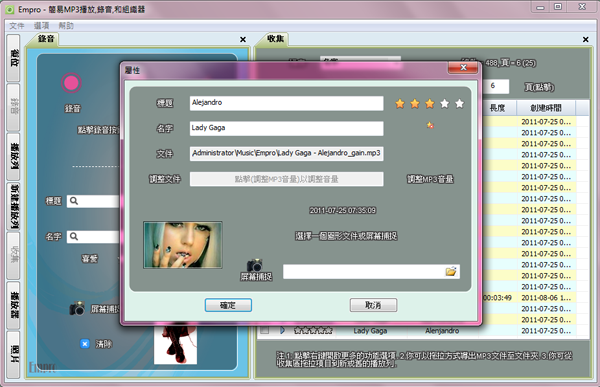Select the greyed 錄音 sidebar tab
The height and width of the screenshot is (387, 600).
(x=14, y=107)
